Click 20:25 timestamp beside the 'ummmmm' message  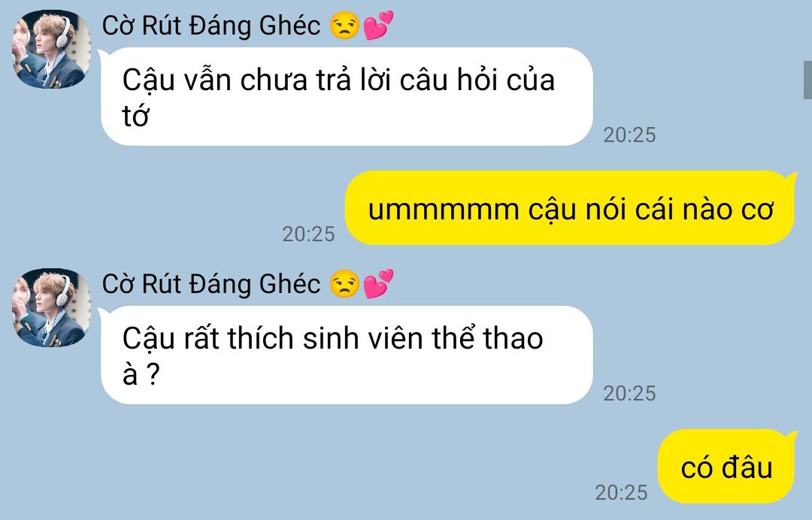coord(309,234)
